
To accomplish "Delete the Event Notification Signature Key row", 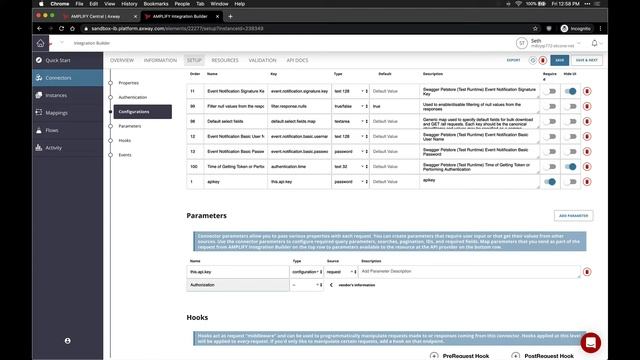I will pyautogui.click(x=587, y=91).
